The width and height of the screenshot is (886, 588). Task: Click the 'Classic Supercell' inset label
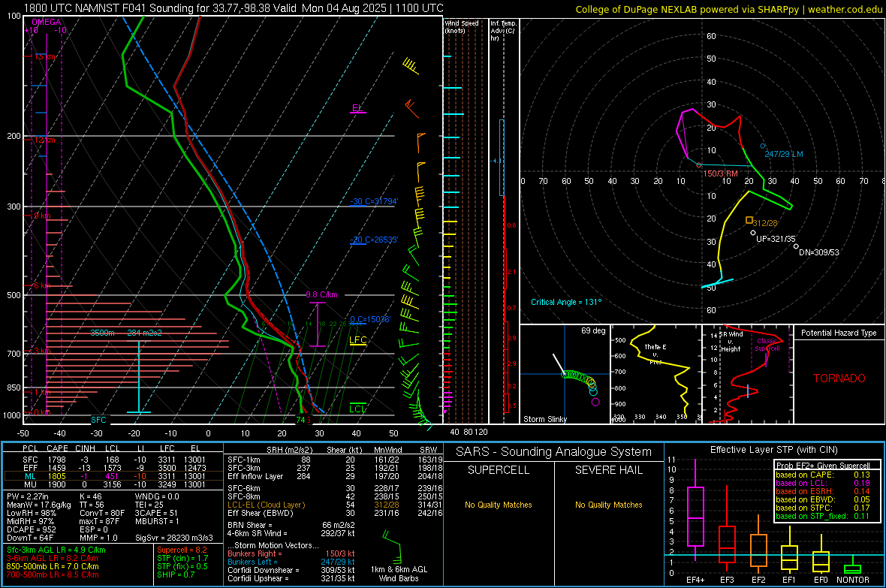pos(767,345)
